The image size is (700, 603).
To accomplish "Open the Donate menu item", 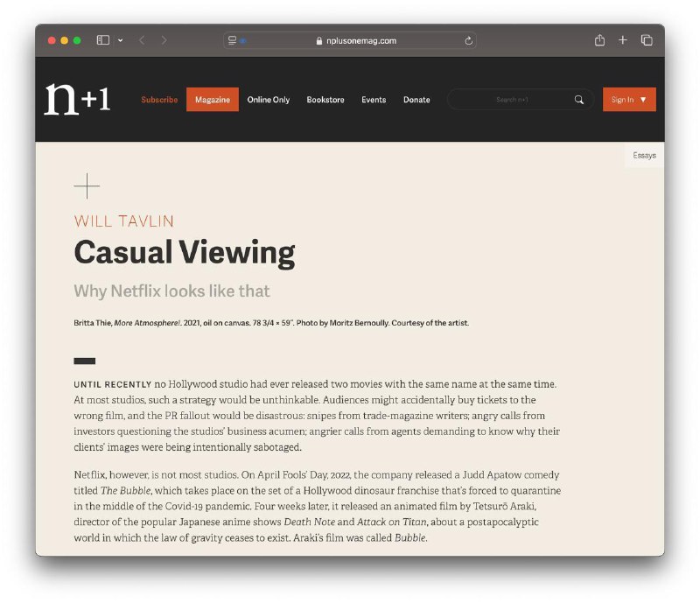I will 416,100.
